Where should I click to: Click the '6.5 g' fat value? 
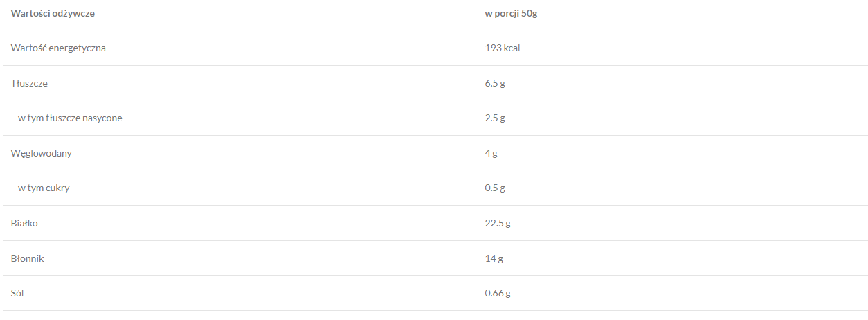click(x=495, y=83)
